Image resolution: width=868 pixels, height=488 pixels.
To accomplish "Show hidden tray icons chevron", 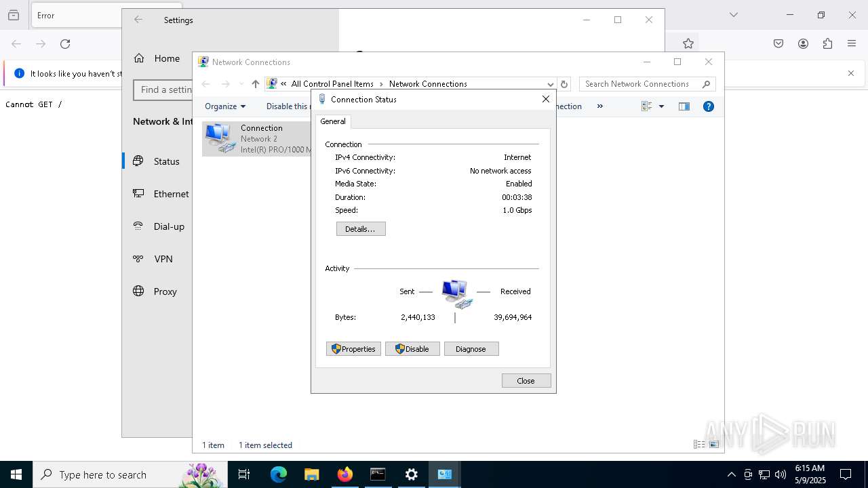I will coord(731,474).
